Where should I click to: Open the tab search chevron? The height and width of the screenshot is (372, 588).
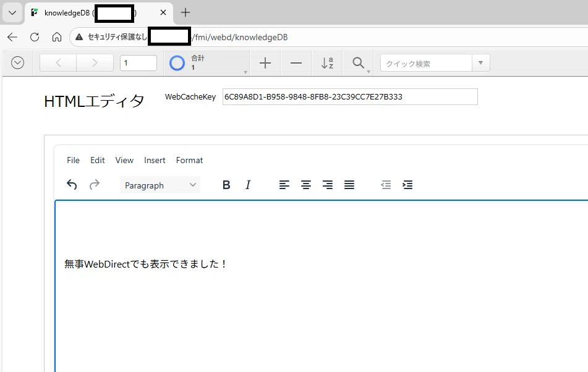click(12, 13)
